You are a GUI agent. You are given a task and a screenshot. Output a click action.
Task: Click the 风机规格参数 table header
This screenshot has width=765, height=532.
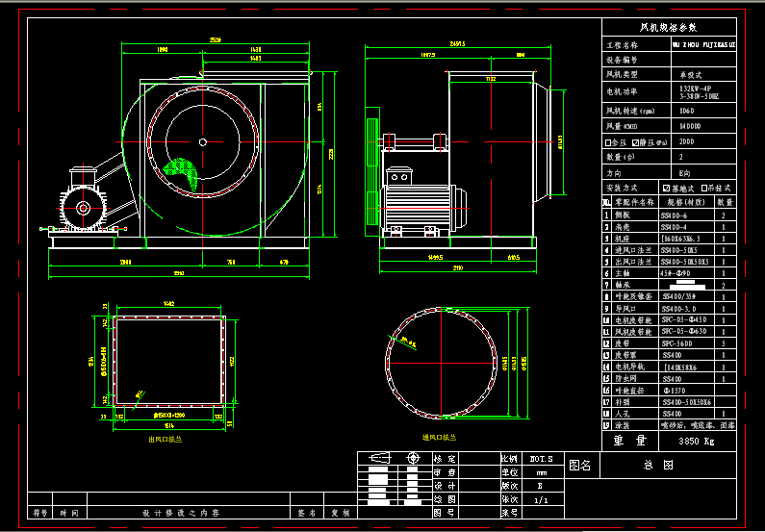point(669,27)
